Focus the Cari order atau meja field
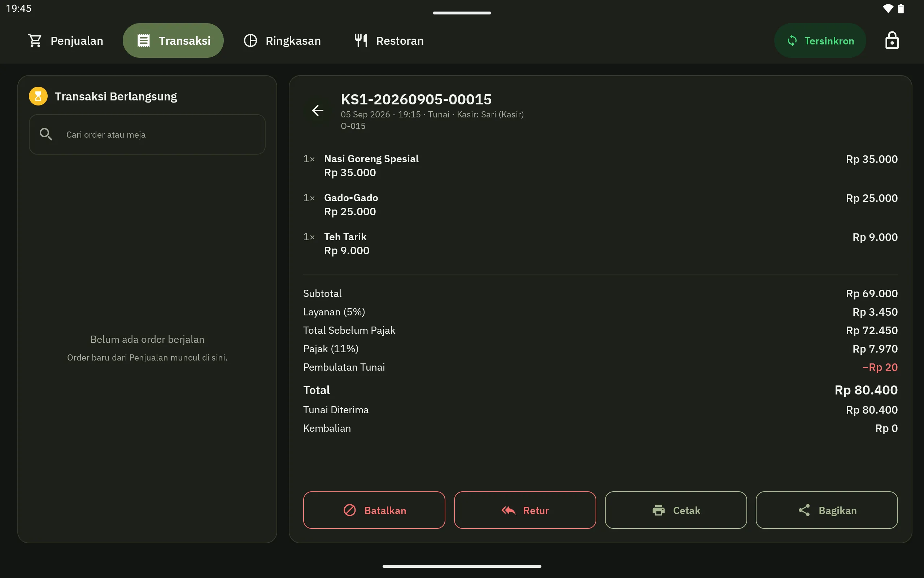Image resolution: width=924 pixels, height=578 pixels. tap(147, 134)
